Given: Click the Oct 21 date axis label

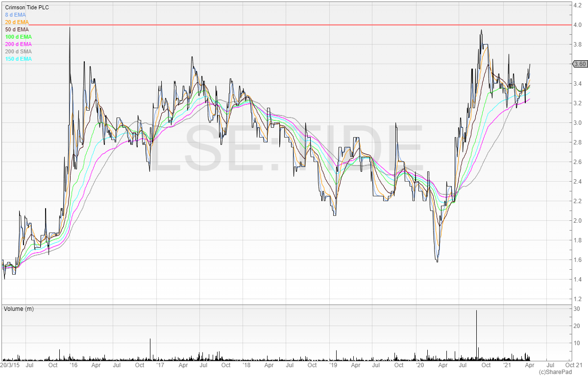Looking at the screenshot, I should (574, 365).
